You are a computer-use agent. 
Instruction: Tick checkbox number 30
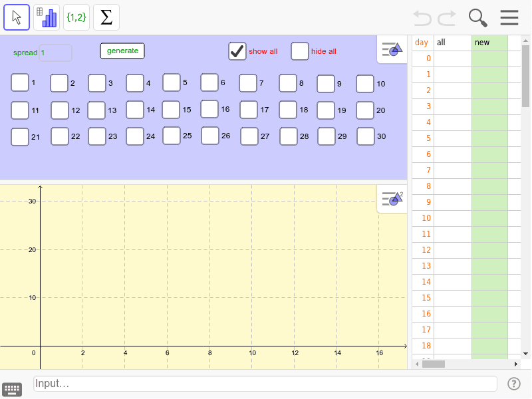point(366,136)
